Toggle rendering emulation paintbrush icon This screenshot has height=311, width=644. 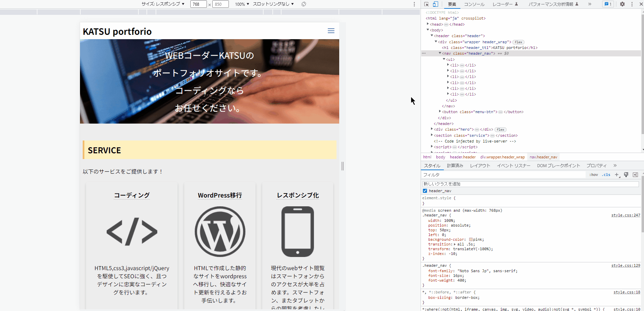(626, 175)
